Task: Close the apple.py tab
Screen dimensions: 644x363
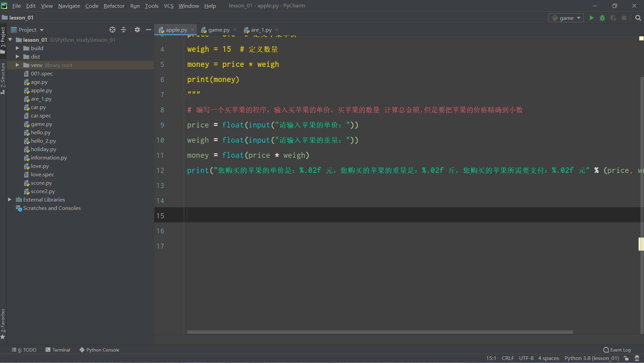Action: 192,30
